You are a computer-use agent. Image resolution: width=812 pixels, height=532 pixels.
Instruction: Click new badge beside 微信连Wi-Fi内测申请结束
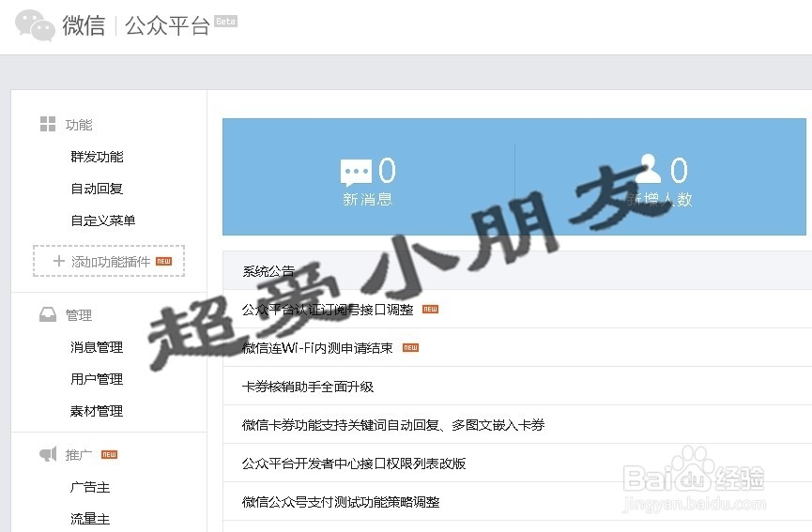(x=410, y=348)
